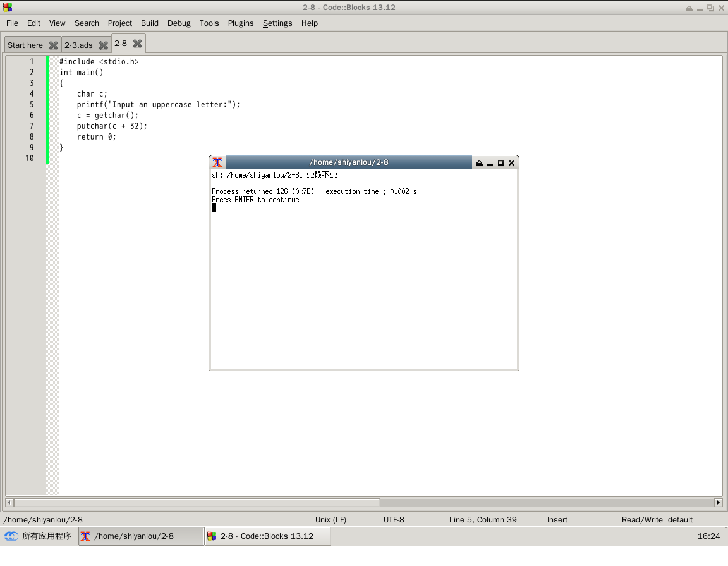This screenshot has height=566, width=728.
Task: Click the editor's horizontal scrollbar thumb
Action: point(196,503)
